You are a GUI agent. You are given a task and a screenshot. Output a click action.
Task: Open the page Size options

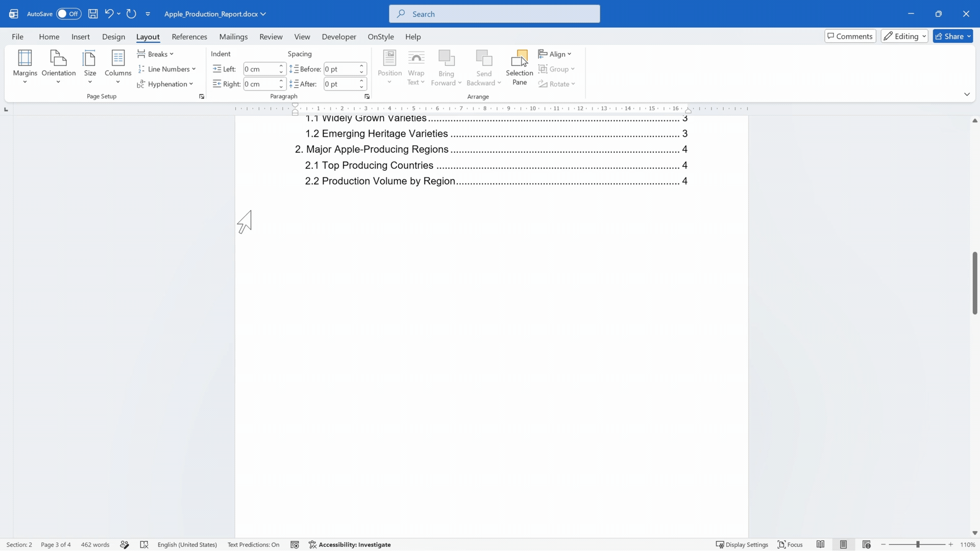point(90,67)
